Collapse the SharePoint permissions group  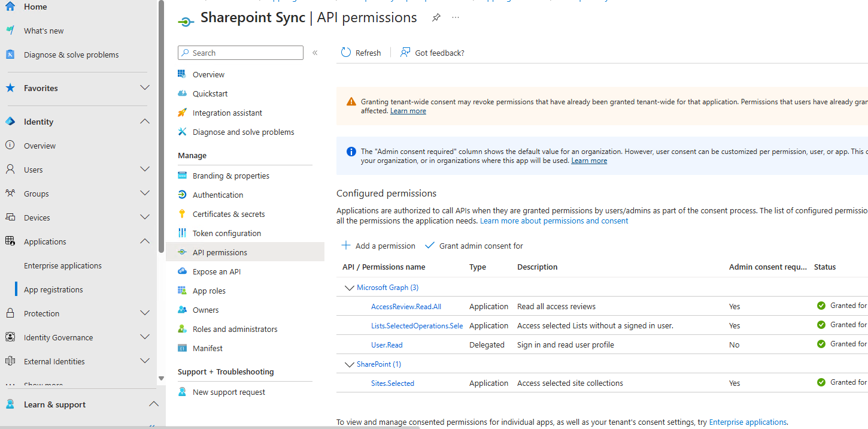350,364
